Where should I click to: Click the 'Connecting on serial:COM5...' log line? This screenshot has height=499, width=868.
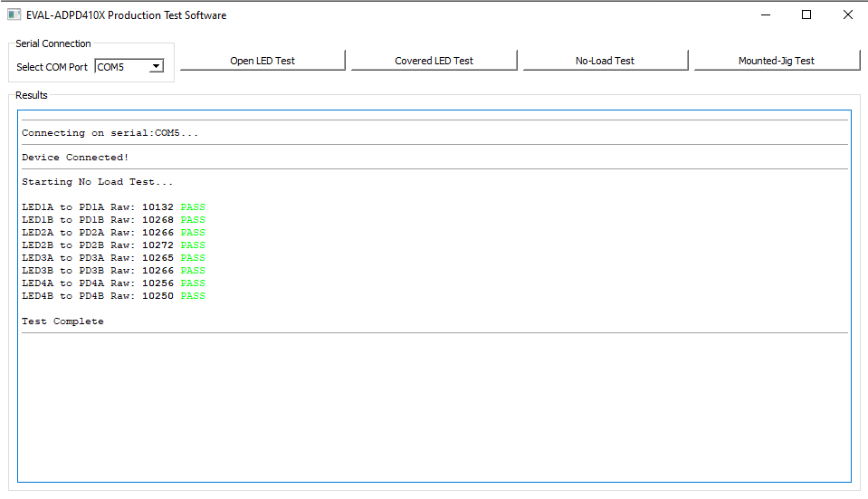coord(110,133)
